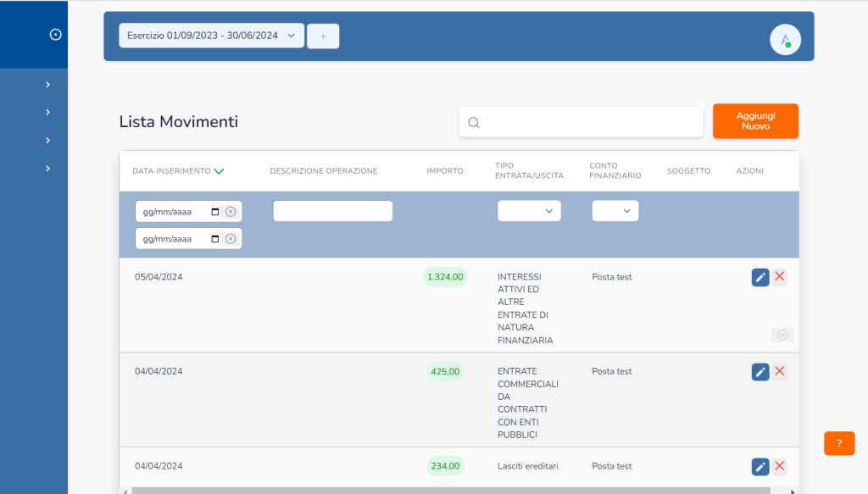Edit the 05/04/2024 movement with pencil icon
The image size is (868, 494).
tap(760, 277)
